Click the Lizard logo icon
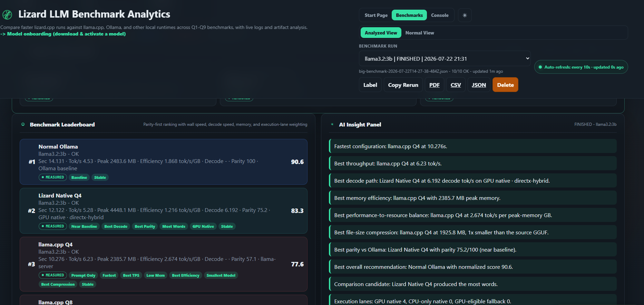This screenshot has width=644, height=305. [x=7, y=14]
